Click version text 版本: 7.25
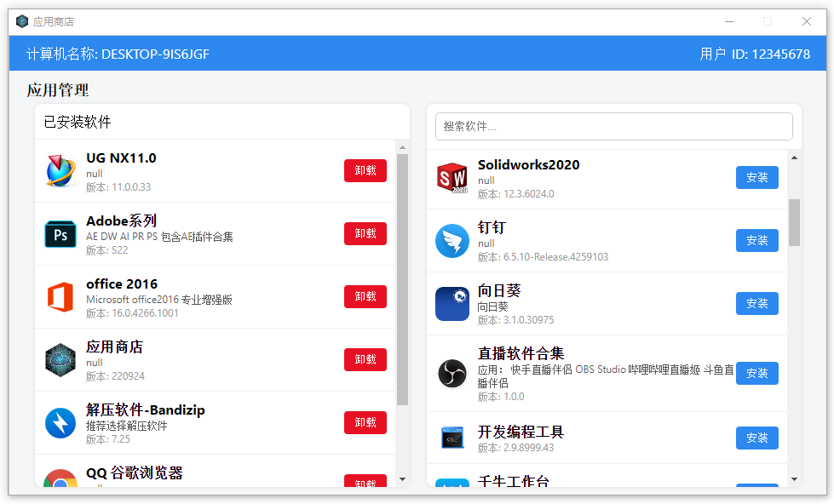 pos(108,439)
